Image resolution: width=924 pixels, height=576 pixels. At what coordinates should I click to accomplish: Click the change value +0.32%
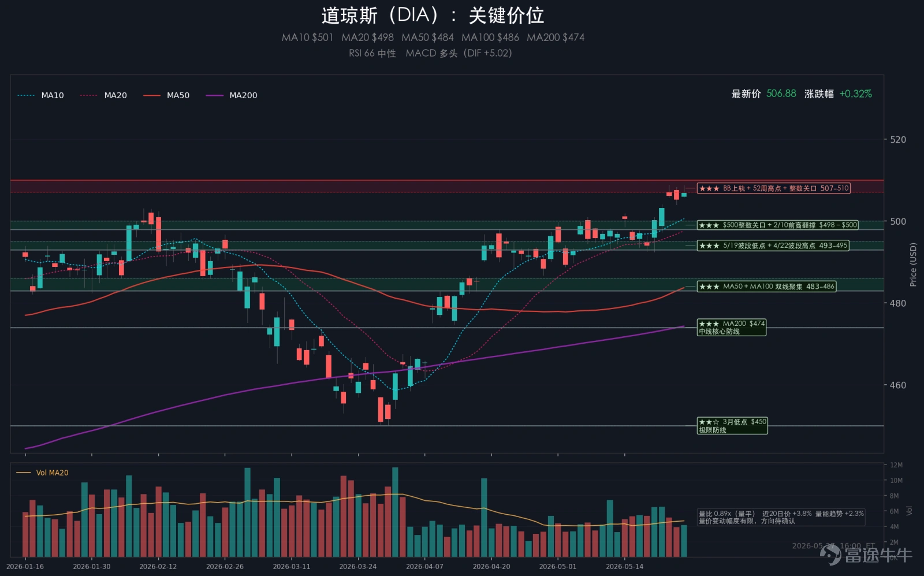[x=855, y=94]
